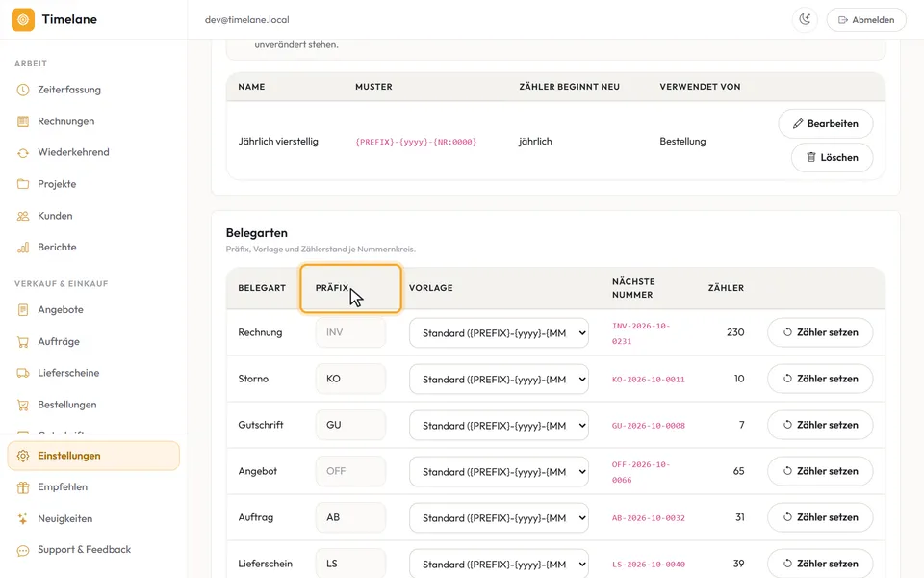The image size is (924, 578).
Task: Click the Angebote document icon
Action: [23, 309]
